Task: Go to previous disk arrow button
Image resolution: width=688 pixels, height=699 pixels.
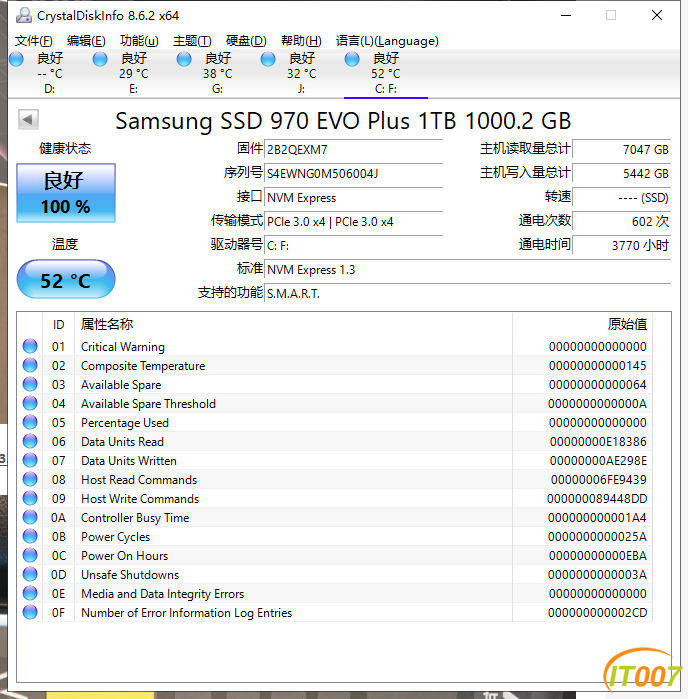Action: point(28,119)
